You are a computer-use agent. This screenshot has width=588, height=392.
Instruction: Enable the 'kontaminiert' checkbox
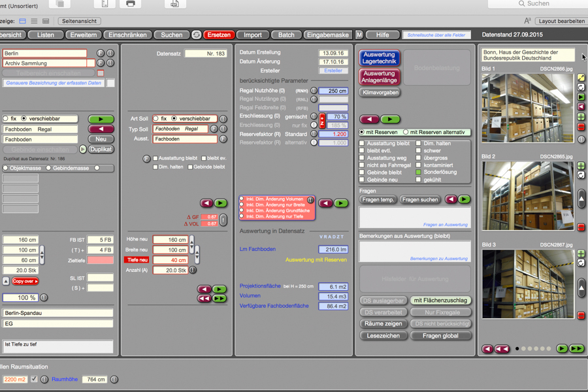click(x=419, y=165)
